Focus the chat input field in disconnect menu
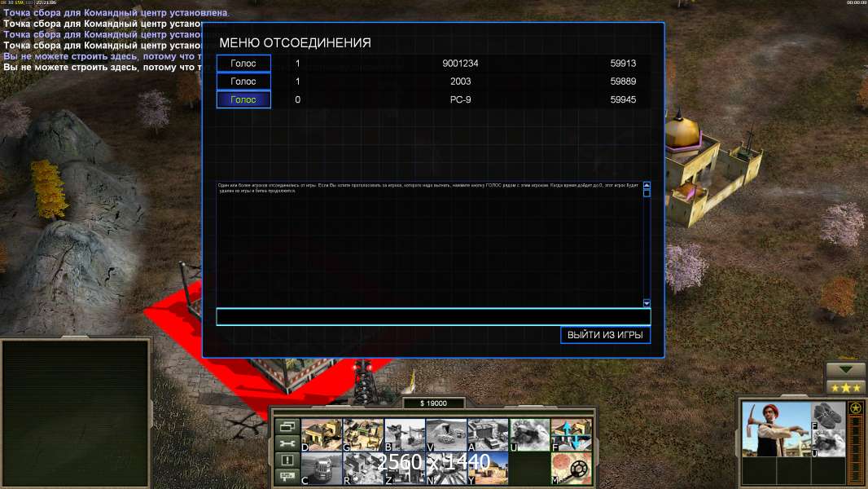This screenshot has height=489, width=868. (433, 317)
